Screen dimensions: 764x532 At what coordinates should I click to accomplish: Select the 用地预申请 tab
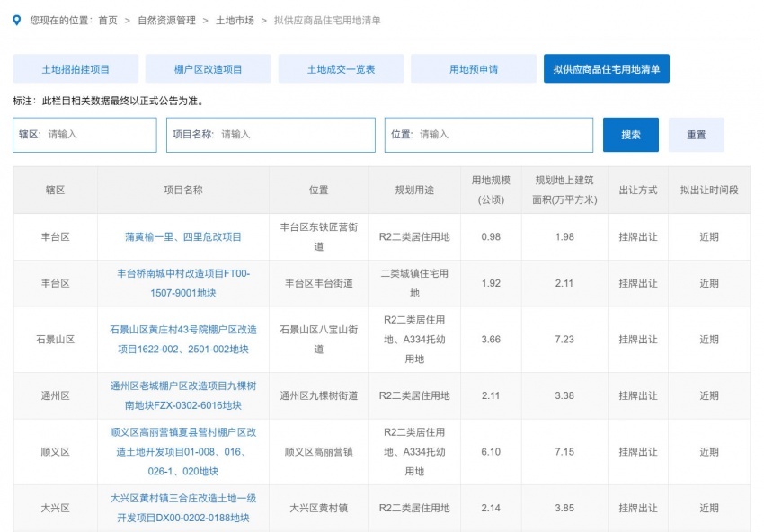[x=474, y=69]
